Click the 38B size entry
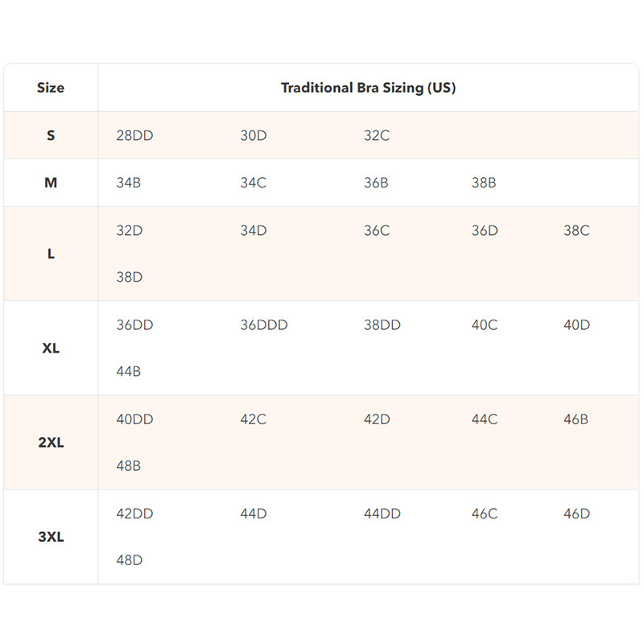 (x=484, y=183)
